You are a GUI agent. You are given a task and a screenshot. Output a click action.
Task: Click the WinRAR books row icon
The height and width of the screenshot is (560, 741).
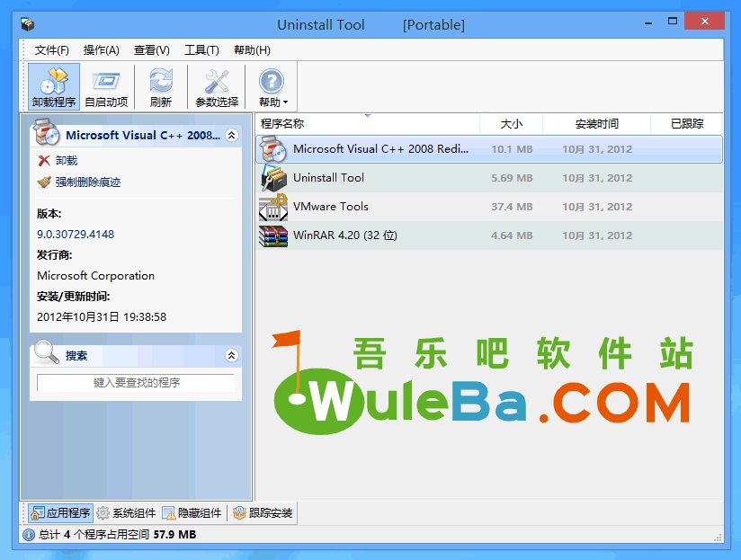[x=273, y=236]
